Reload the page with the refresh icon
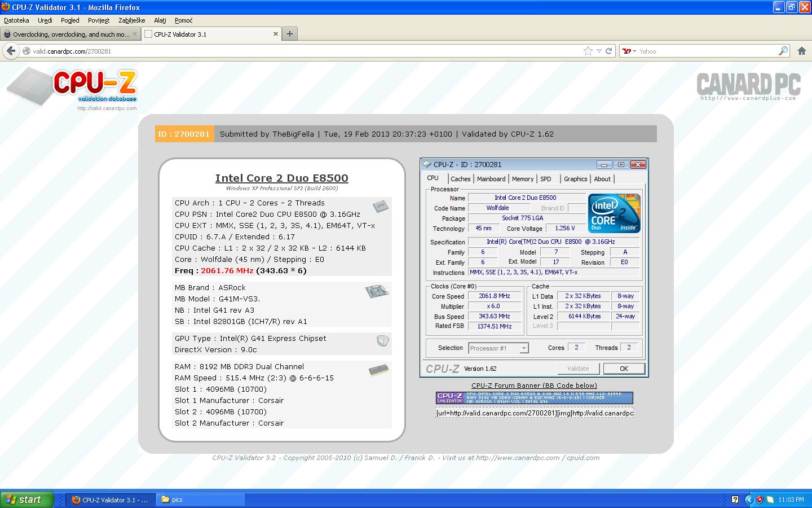 coord(608,51)
